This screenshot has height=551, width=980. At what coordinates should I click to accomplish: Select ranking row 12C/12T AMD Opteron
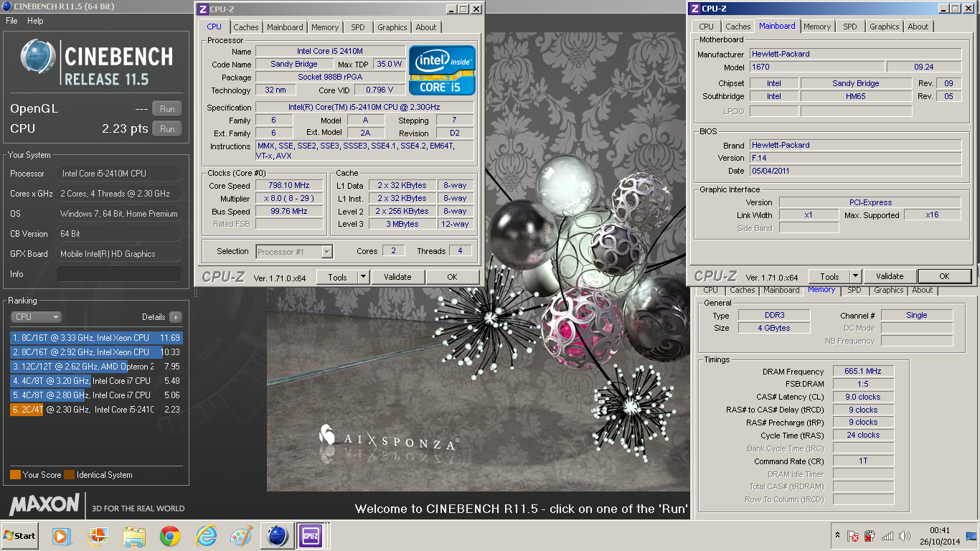(x=96, y=367)
